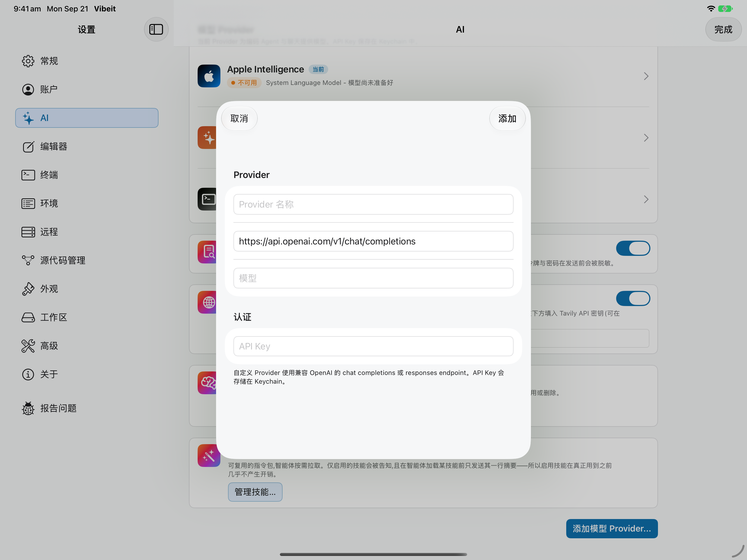
Task: Click the Apple Intelligence app icon
Action: pyautogui.click(x=209, y=76)
